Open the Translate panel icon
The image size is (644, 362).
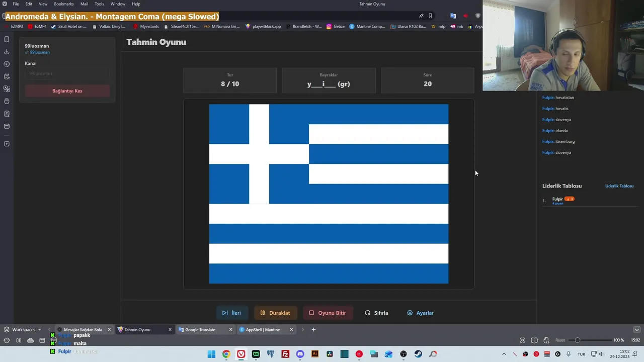[x=7, y=89]
